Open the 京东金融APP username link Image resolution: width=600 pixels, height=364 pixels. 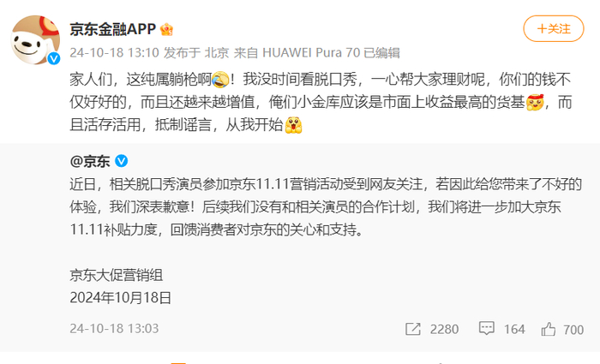[112, 29]
